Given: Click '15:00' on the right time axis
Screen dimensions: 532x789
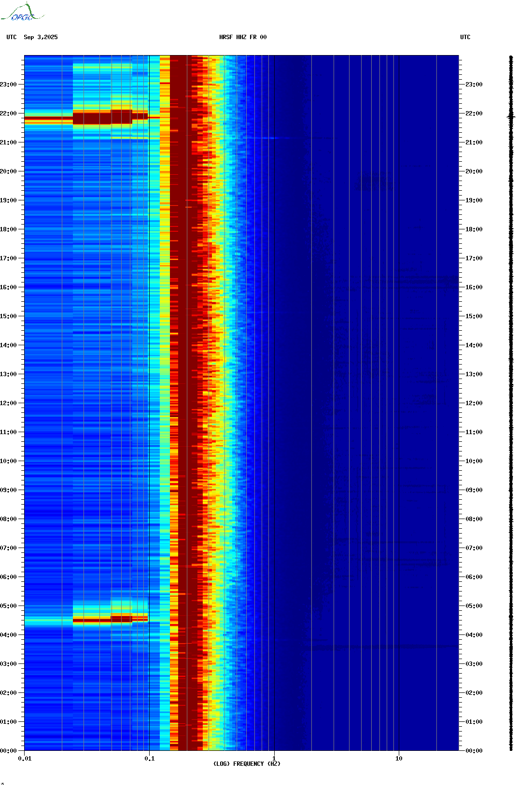Looking at the screenshot, I should (474, 316).
